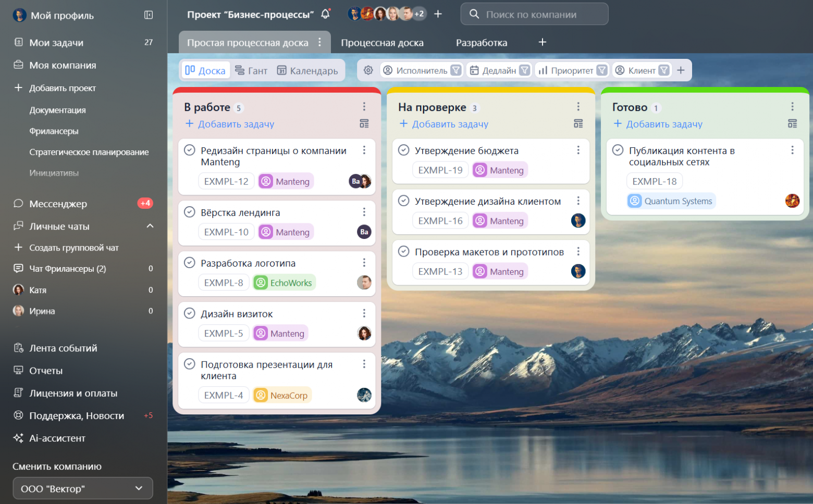Complete the 'Дизайн визиток' task checkbox
Image resolution: width=813 pixels, height=504 pixels.
click(x=190, y=313)
